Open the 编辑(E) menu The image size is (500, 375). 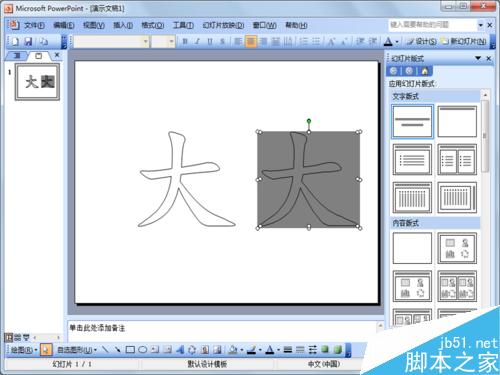pos(64,25)
